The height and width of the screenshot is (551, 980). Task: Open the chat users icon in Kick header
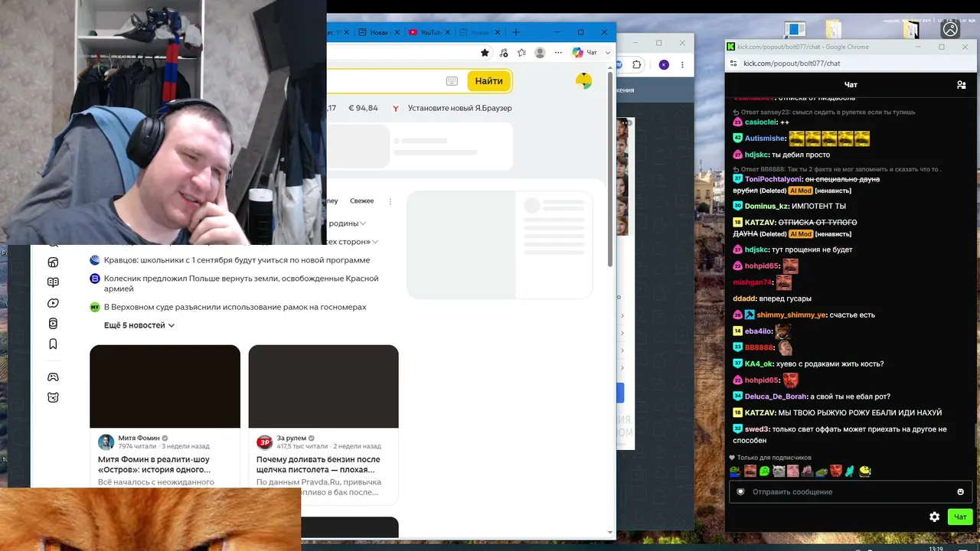tap(962, 85)
